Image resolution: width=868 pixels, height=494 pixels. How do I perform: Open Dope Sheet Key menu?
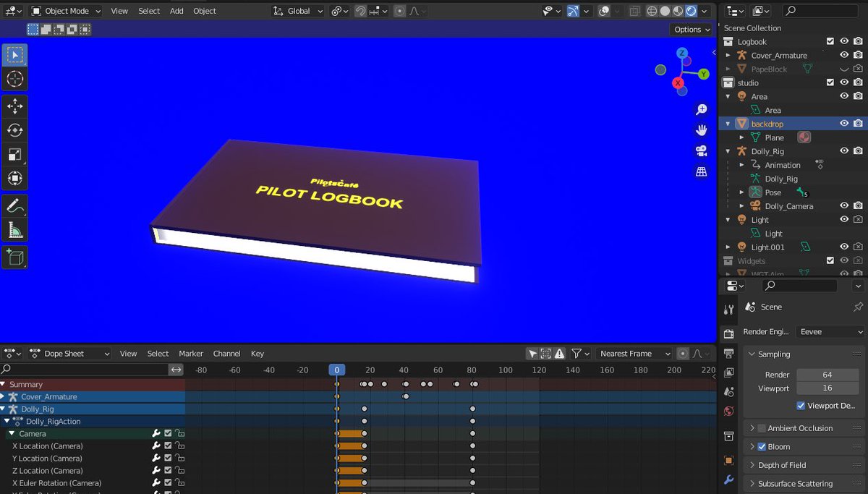(258, 354)
